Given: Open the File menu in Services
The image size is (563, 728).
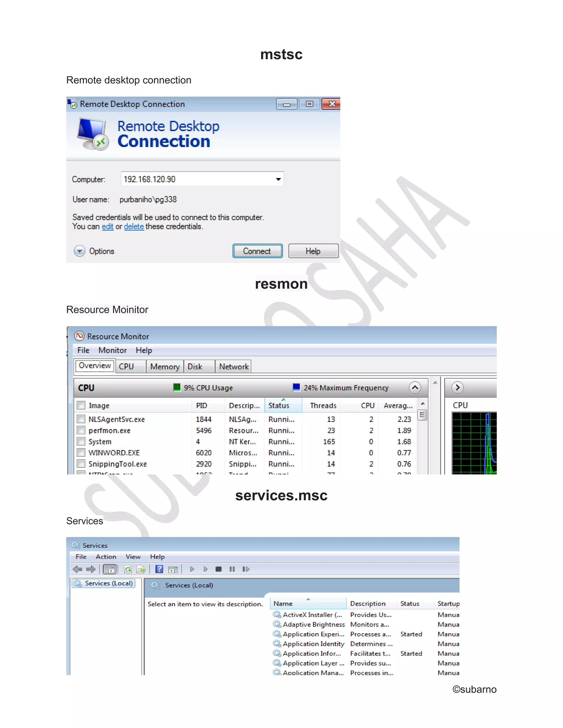Looking at the screenshot, I should [81, 557].
